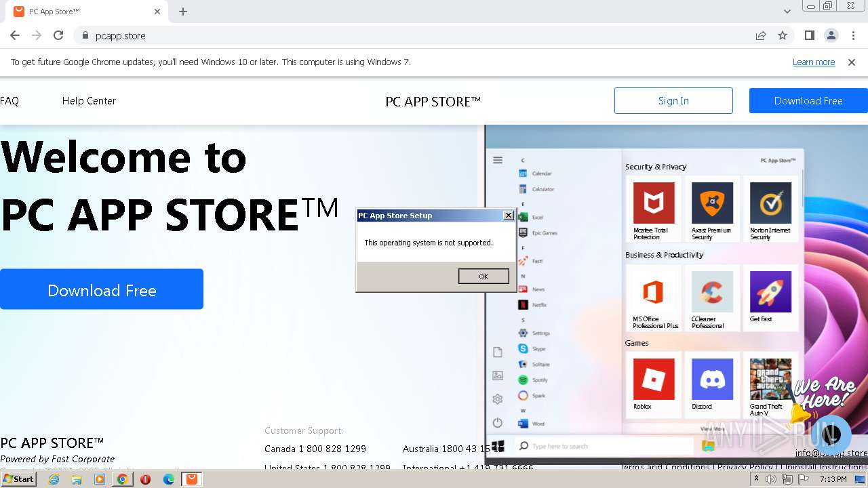868x488 pixels.
Task: Open Chrome profile avatar menu
Action: pyautogui.click(x=831, y=35)
